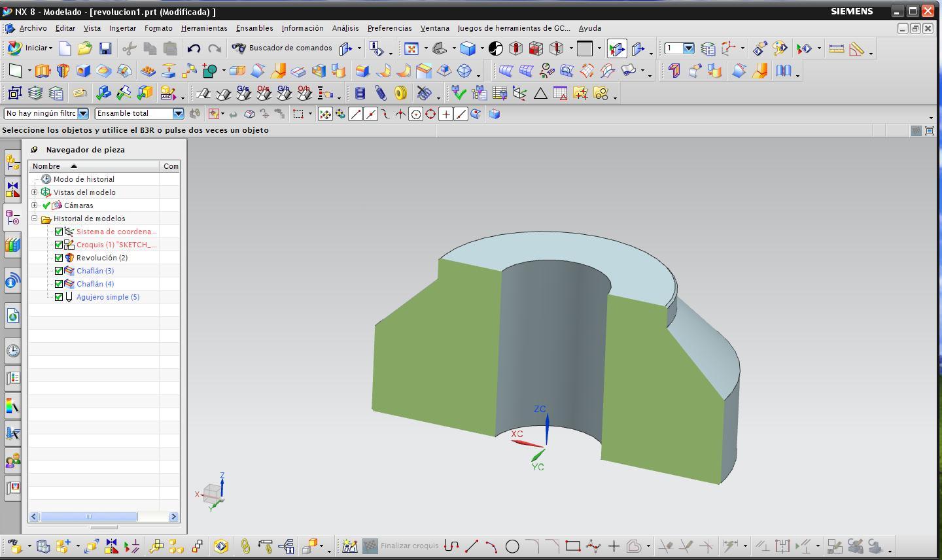Click the yellow gear wheel icon
Screen dimensions: 942x560
click(x=400, y=94)
